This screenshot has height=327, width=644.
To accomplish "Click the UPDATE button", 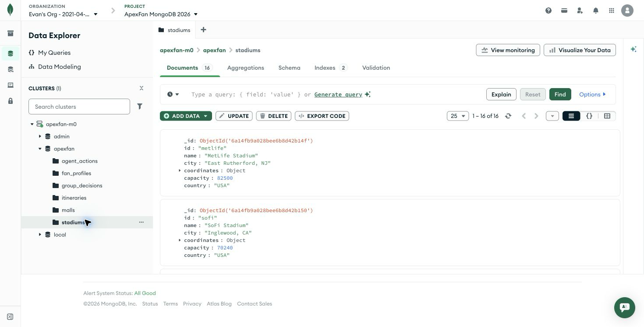I will coord(234,116).
